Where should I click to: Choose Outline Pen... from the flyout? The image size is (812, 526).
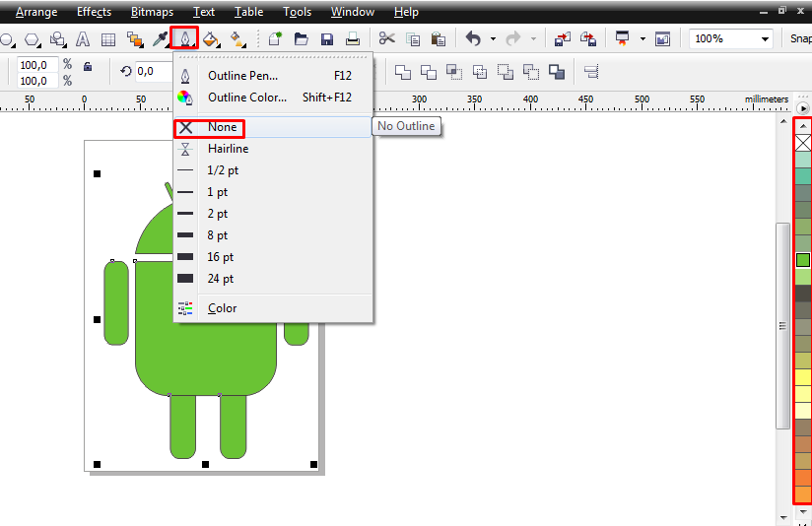273,76
